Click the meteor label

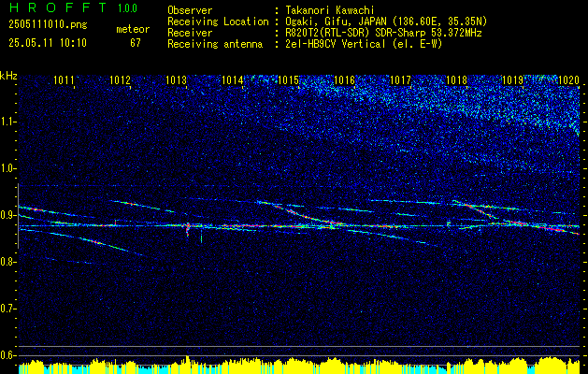pos(133,29)
